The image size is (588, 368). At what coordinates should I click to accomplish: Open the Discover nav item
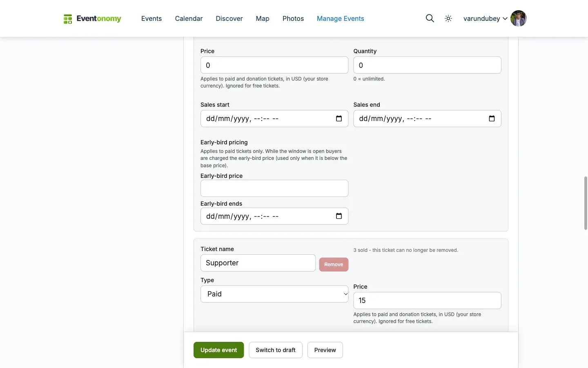click(x=229, y=18)
